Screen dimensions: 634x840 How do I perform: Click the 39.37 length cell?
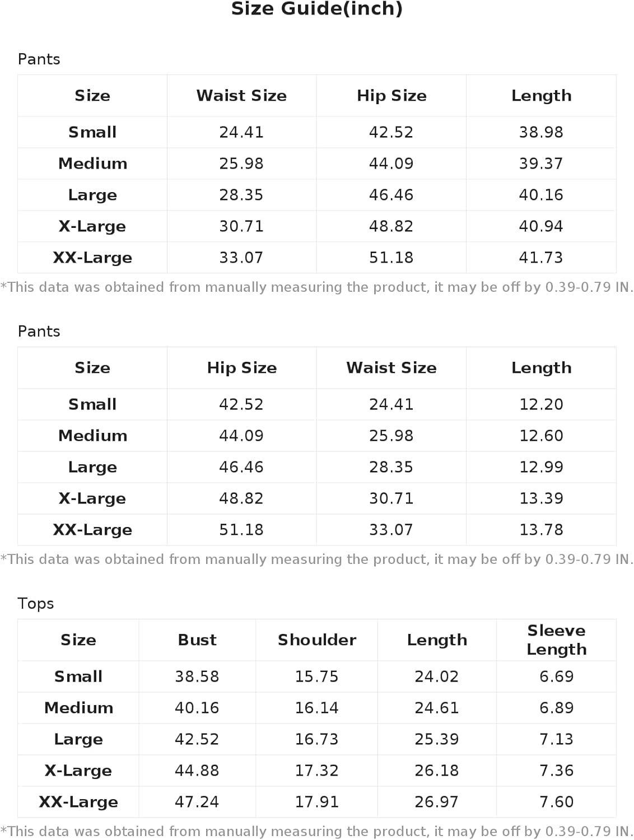pos(541,164)
